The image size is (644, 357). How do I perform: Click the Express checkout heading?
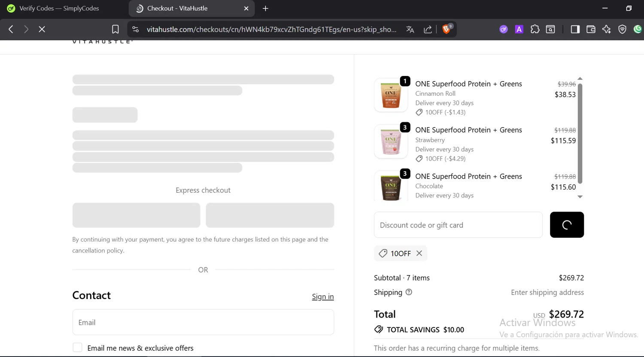pos(203,190)
